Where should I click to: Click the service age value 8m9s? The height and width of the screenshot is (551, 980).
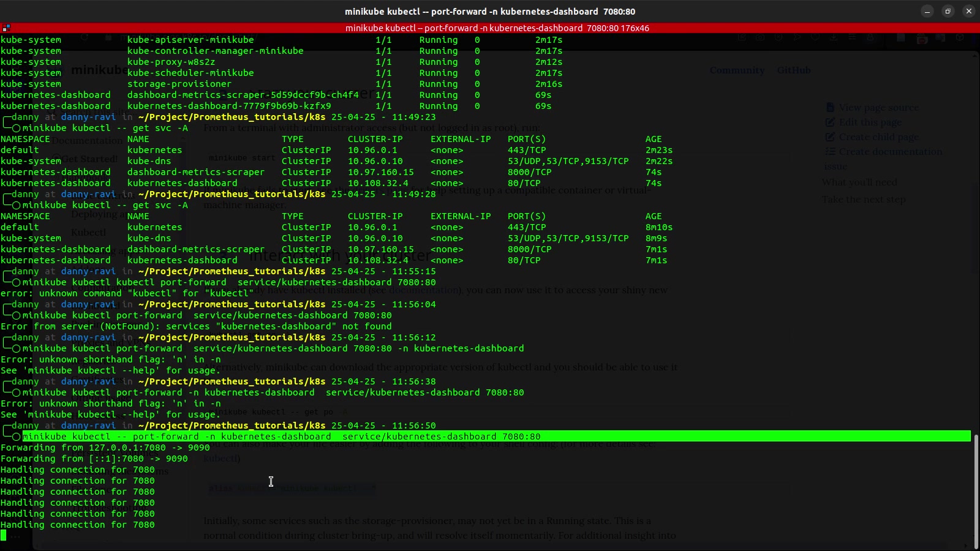(x=657, y=238)
